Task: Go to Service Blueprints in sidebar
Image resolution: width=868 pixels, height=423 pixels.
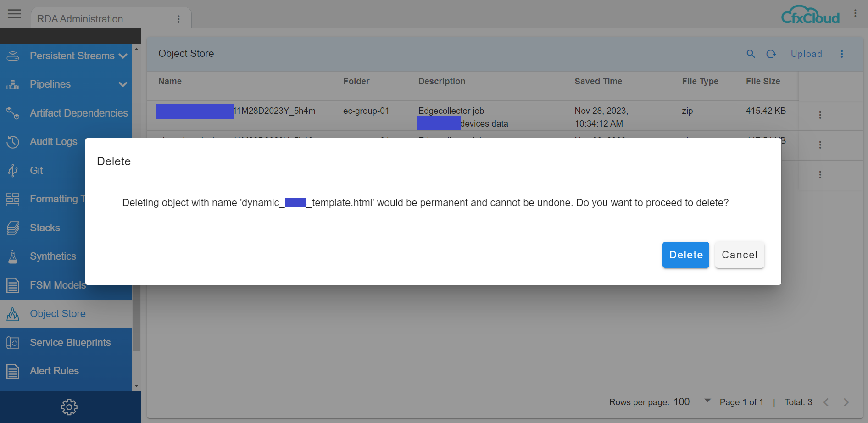Action: click(70, 343)
